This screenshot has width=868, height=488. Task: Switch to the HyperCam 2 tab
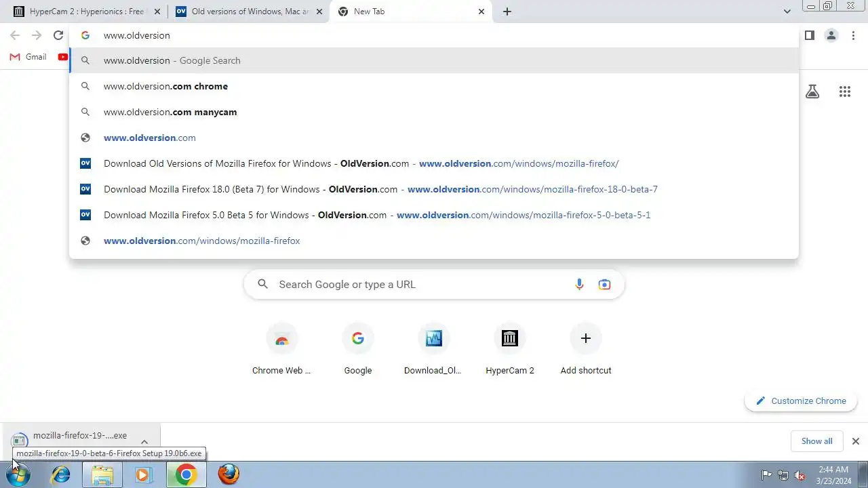(x=85, y=12)
